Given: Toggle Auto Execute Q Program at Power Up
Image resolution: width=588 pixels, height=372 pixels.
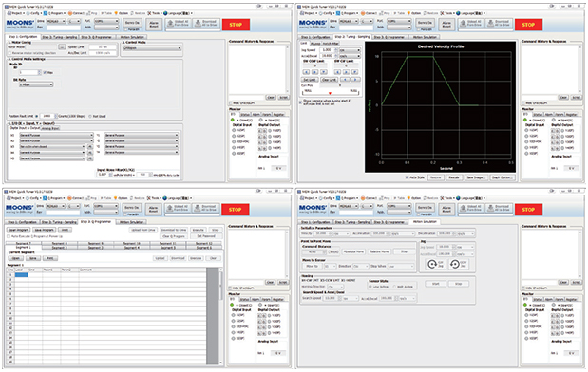Looking at the screenshot, I should click(x=9, y=236).
